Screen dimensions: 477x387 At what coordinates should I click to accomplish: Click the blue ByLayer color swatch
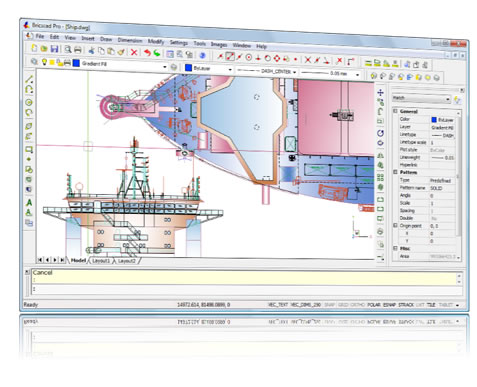(x=188, y=68)
